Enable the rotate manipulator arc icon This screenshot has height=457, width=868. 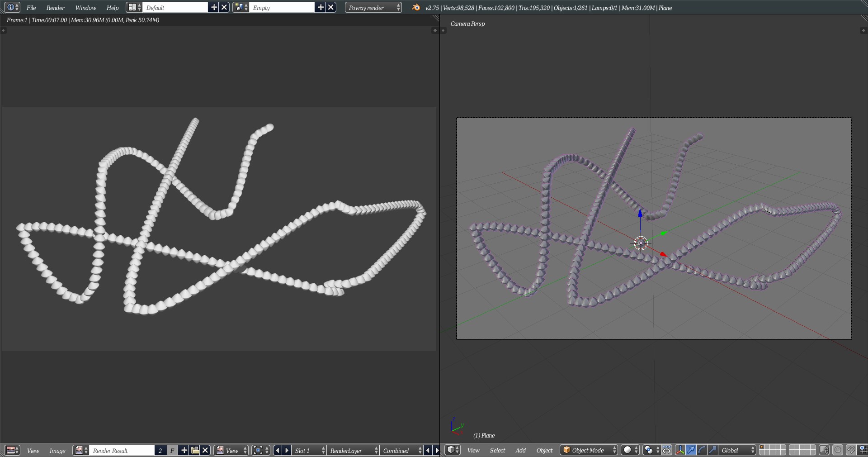tap(702, 450)
